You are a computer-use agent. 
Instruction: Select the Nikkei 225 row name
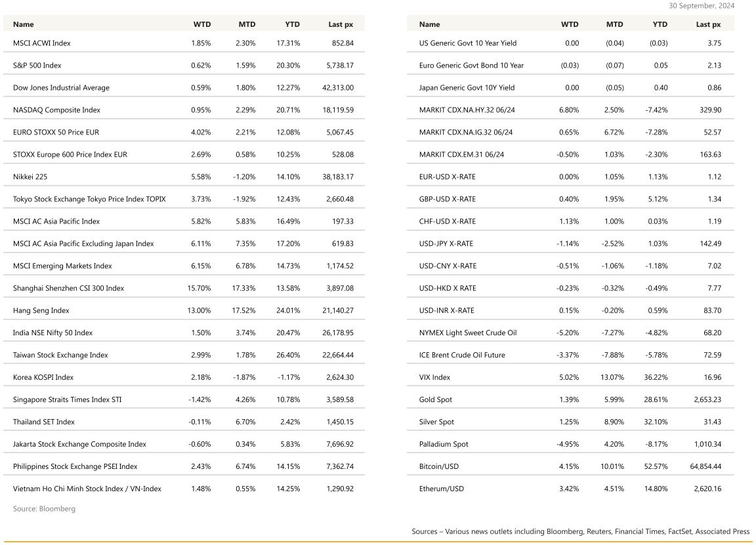30,177
